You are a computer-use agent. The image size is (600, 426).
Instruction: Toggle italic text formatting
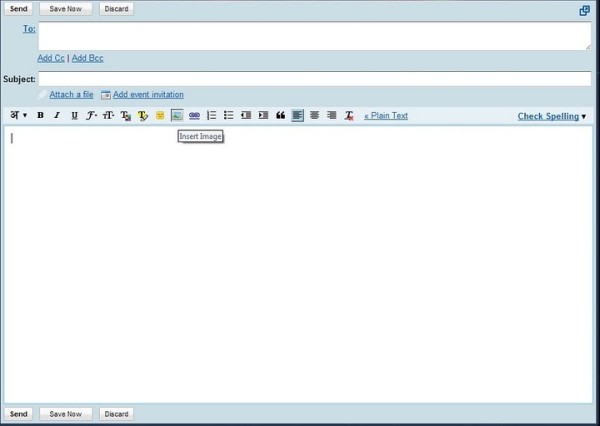click(x=57, y=116)
